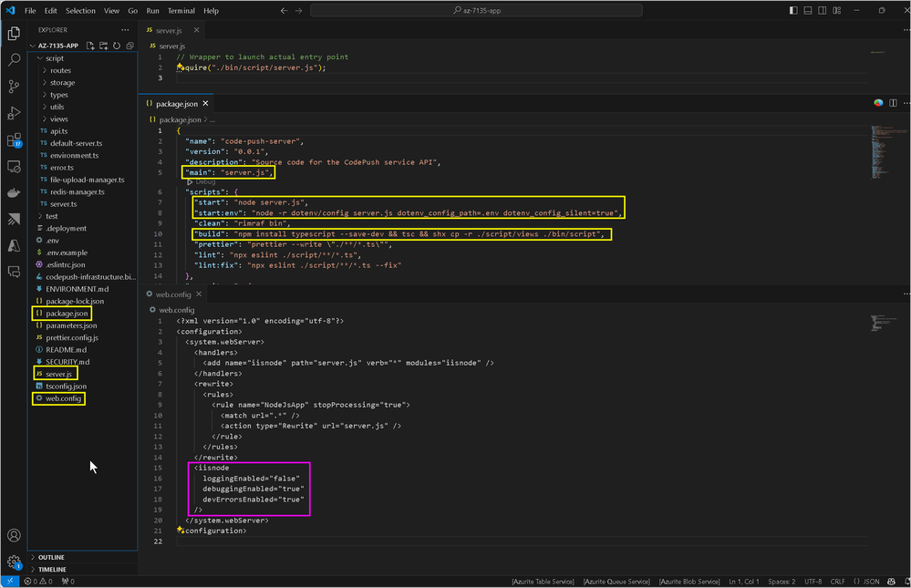The image size is (911, 588).
Task: Open Run and Debug view
Action: pos(14,113)
